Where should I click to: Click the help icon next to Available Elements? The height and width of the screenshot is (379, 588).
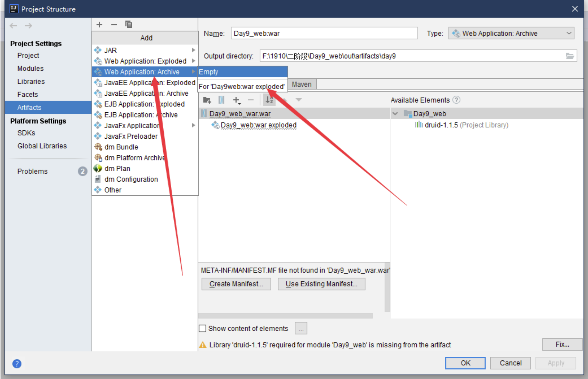456,100
